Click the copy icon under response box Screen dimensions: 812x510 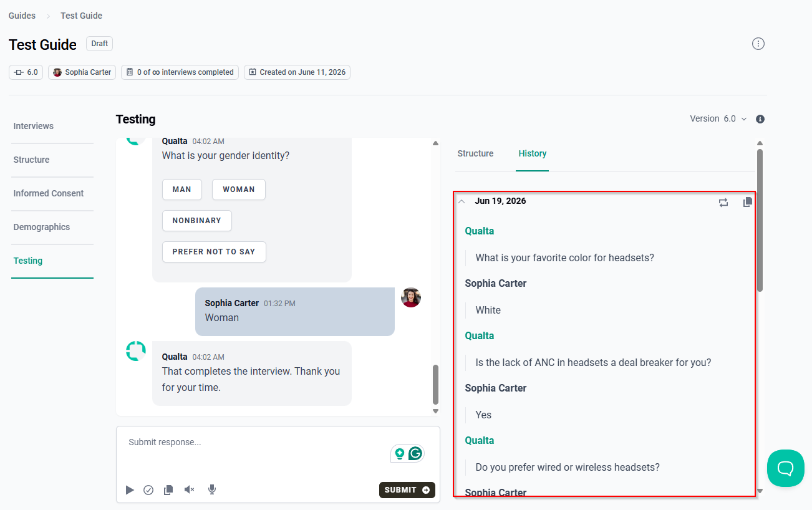tap(168, 490)
